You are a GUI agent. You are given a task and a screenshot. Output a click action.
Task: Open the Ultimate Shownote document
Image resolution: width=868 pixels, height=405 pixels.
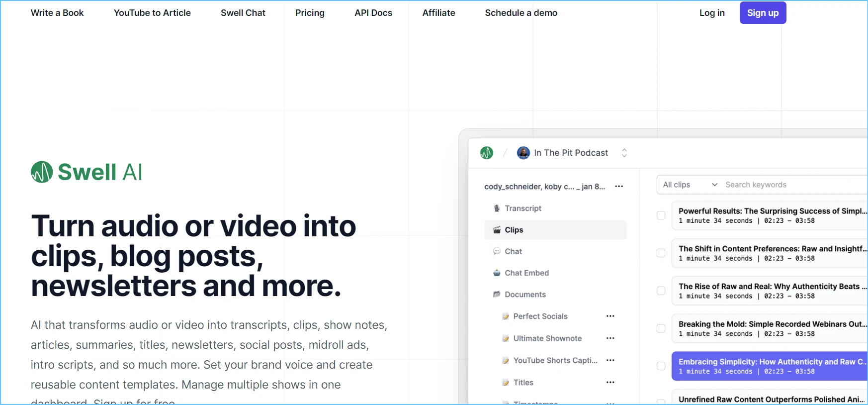[x=547, y=338]
